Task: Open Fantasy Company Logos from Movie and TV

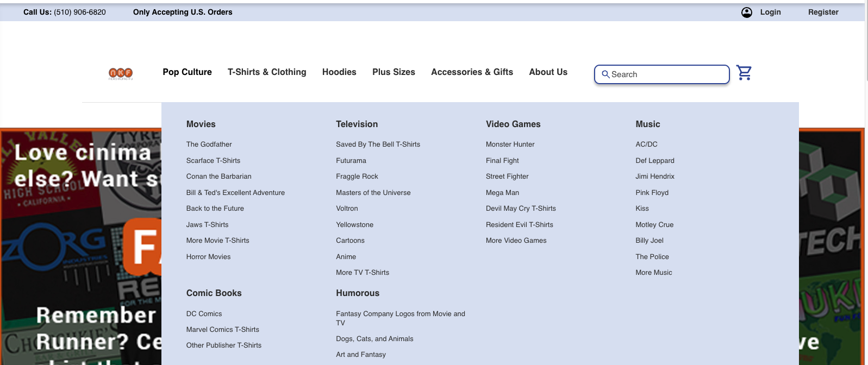Action: tap(401, 318)
